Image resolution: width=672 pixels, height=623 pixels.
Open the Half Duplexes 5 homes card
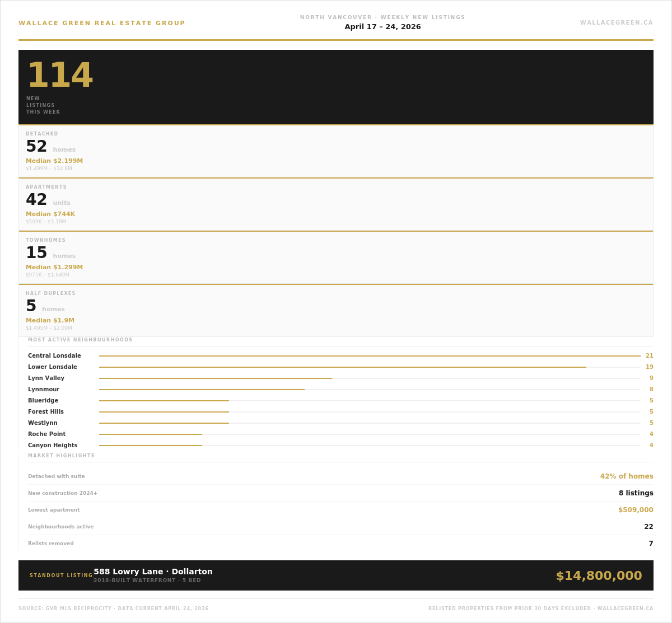click(x=335, y=311)
